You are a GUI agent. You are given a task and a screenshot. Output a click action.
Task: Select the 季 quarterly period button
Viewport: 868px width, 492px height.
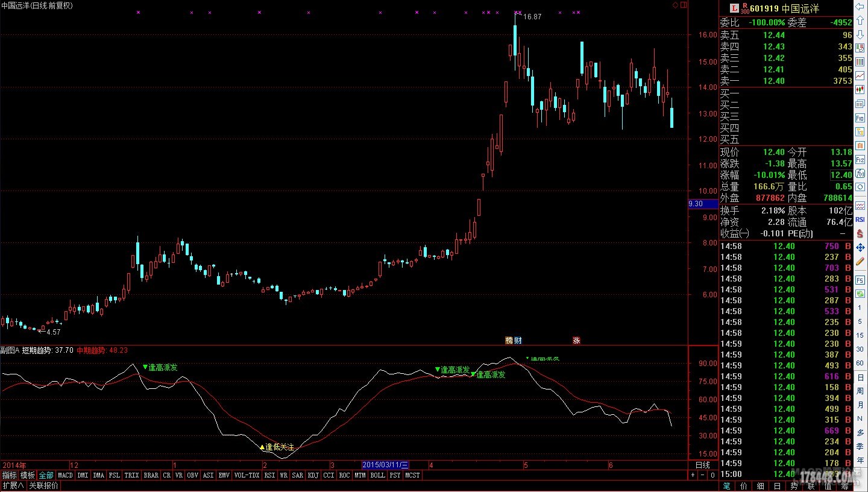click(x=860, y=447)
